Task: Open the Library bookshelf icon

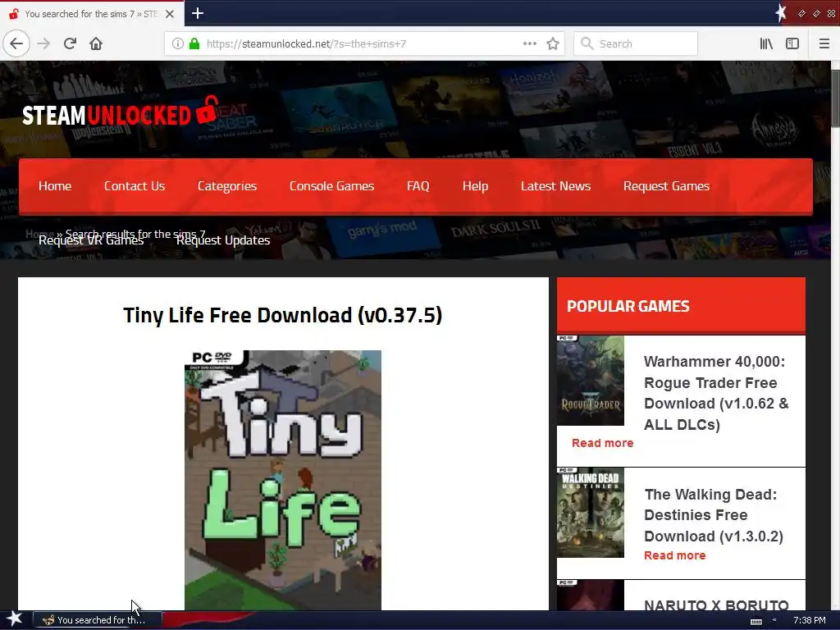Action: (x=766, y=43)
